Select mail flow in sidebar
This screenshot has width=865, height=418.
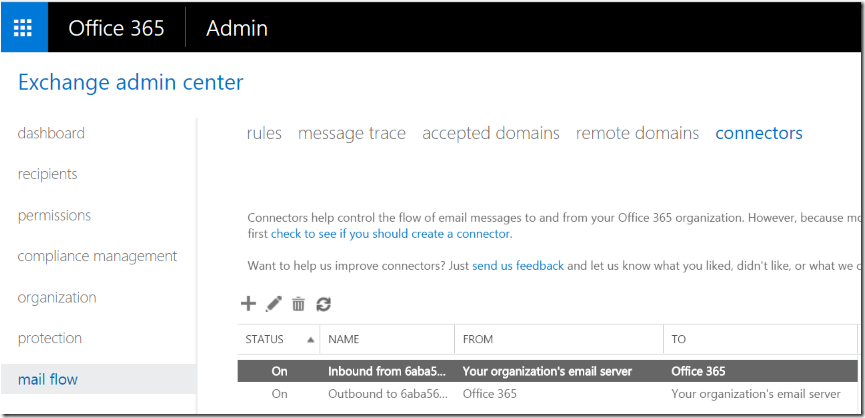point(99,379)
